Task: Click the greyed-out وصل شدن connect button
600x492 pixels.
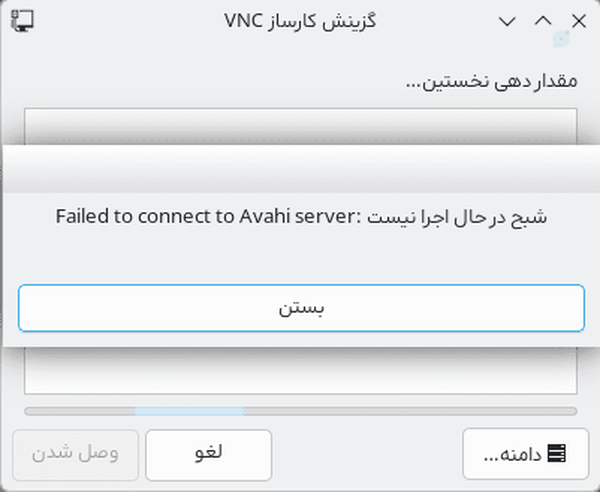Action: (75, 455)
